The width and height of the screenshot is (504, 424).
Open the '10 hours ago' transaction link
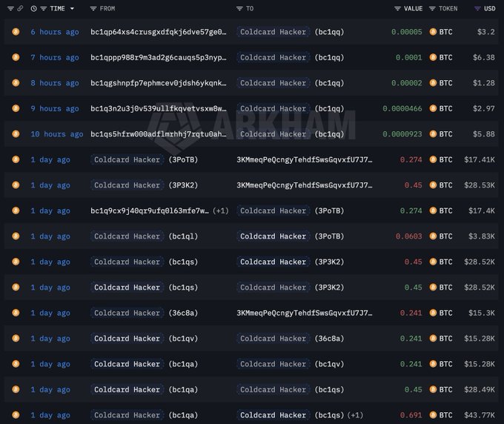(57, 134)
